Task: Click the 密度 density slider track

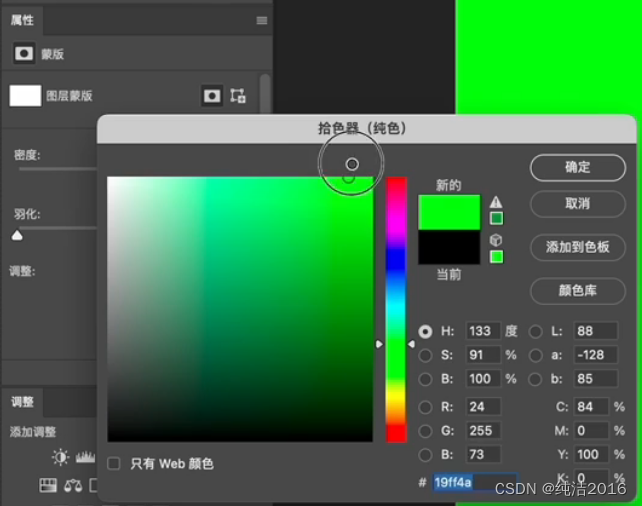Action: (x=57, y=168)
